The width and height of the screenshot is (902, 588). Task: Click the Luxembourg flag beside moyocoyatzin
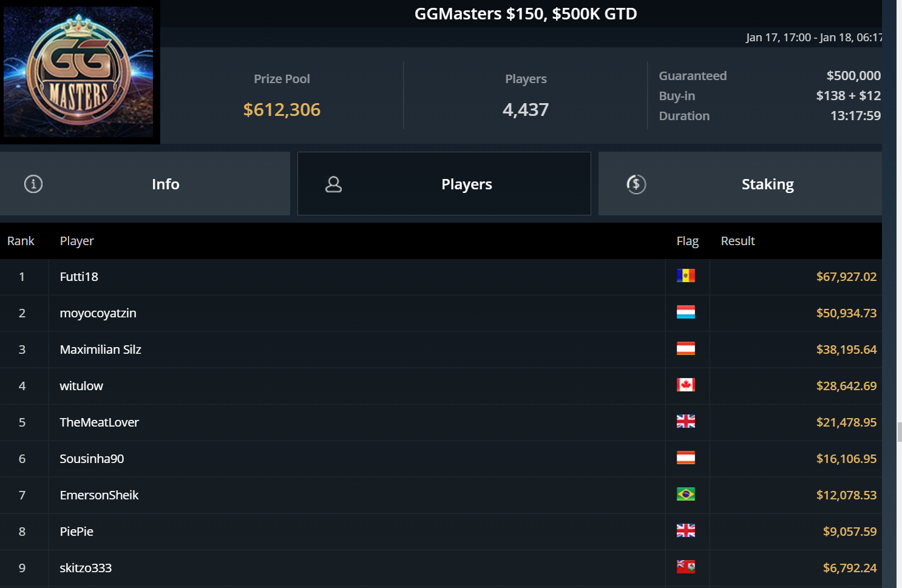(x=685, y=313)
